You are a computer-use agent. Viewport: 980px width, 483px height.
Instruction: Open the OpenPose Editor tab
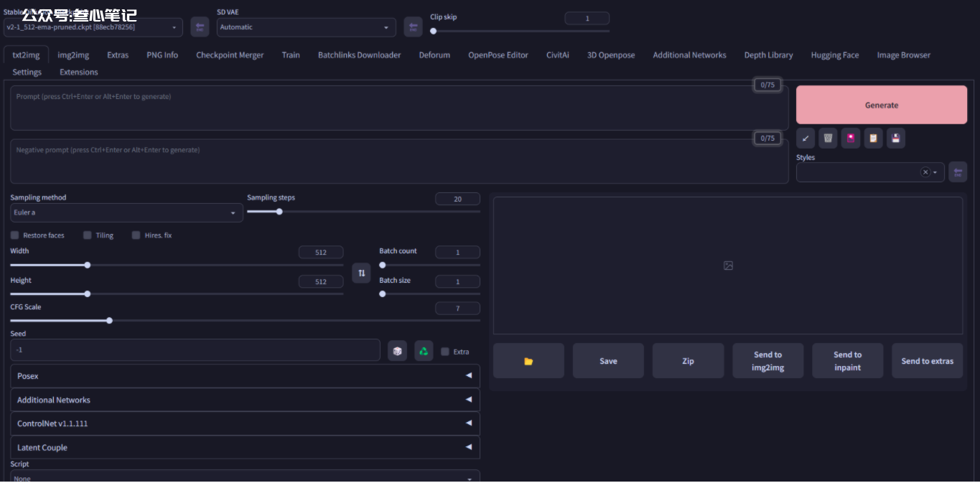(498, 55)
